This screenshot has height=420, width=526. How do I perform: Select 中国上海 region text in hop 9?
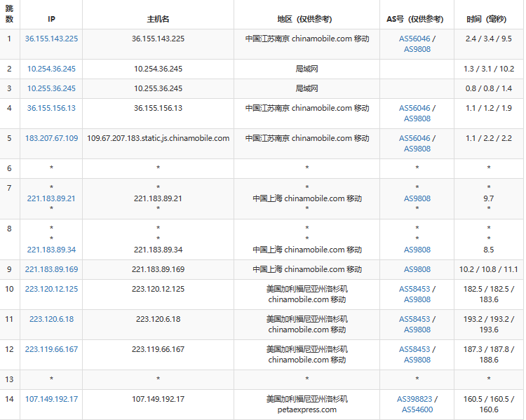(x=267, y=269)
